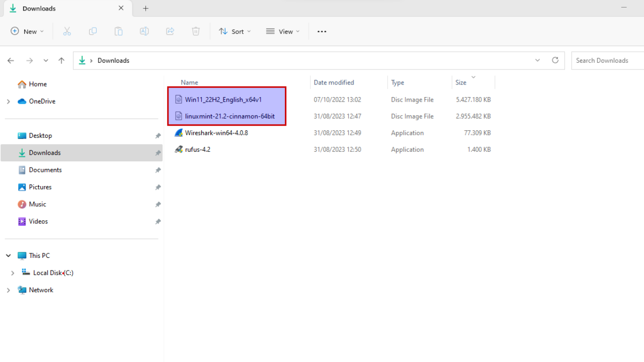This screenshot has width=644, height=362.
Task: Close the Downloads tab
Action: click(121, 8)
